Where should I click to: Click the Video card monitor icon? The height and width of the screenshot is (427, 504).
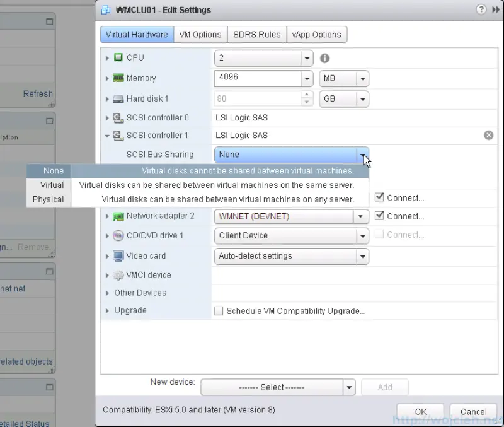pyautogui.click(x=118, y=256)
